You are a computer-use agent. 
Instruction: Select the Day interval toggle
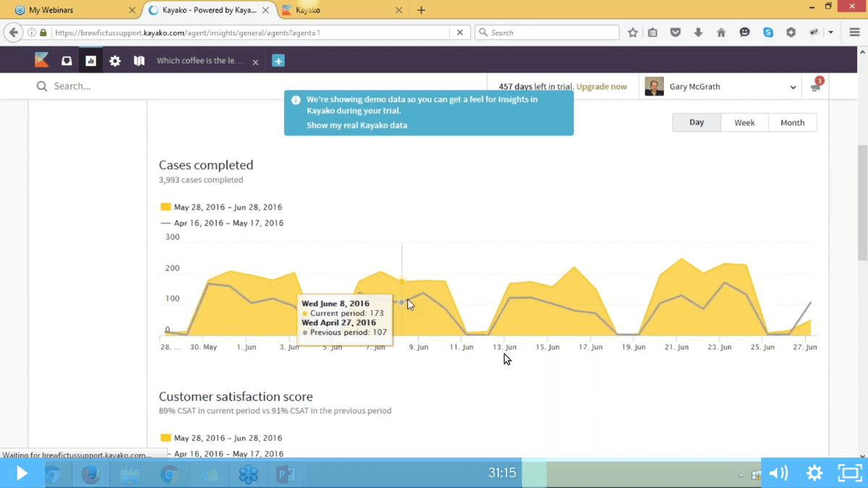(697, 123)
